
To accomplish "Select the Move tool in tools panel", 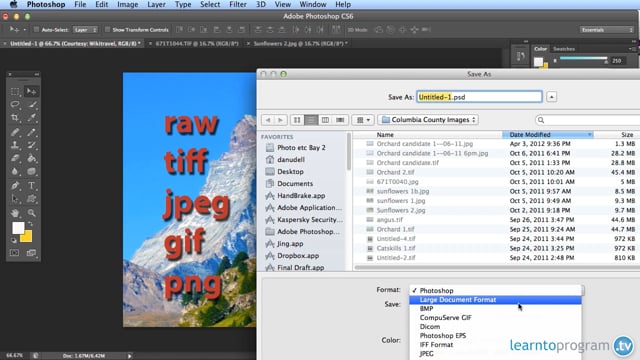I will [31, 91].
